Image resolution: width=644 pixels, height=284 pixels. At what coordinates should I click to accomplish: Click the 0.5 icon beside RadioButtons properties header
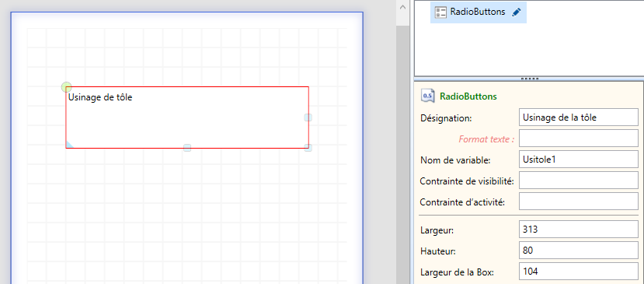click(x=427, y=96)
